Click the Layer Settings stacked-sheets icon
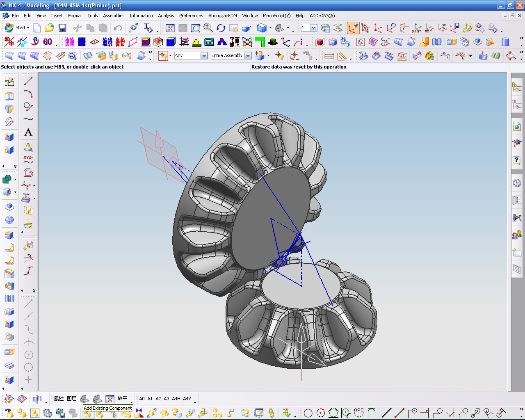 (x=325, y=28)
